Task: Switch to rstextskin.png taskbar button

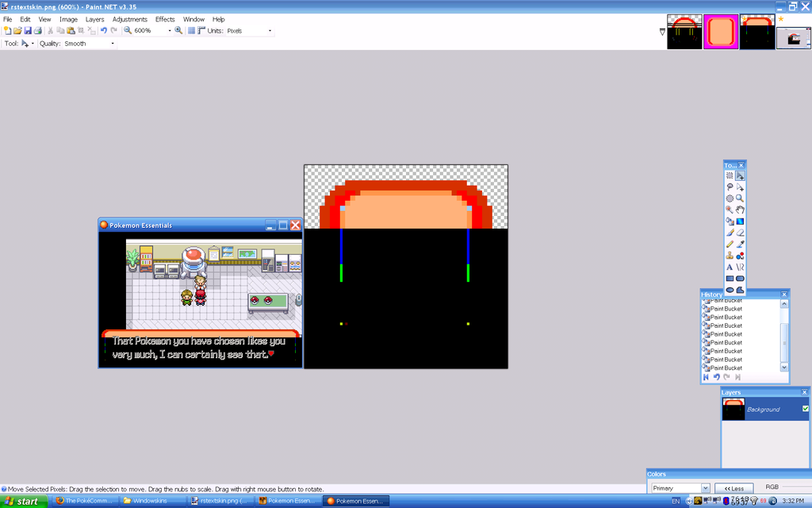Action: point(220,501)
